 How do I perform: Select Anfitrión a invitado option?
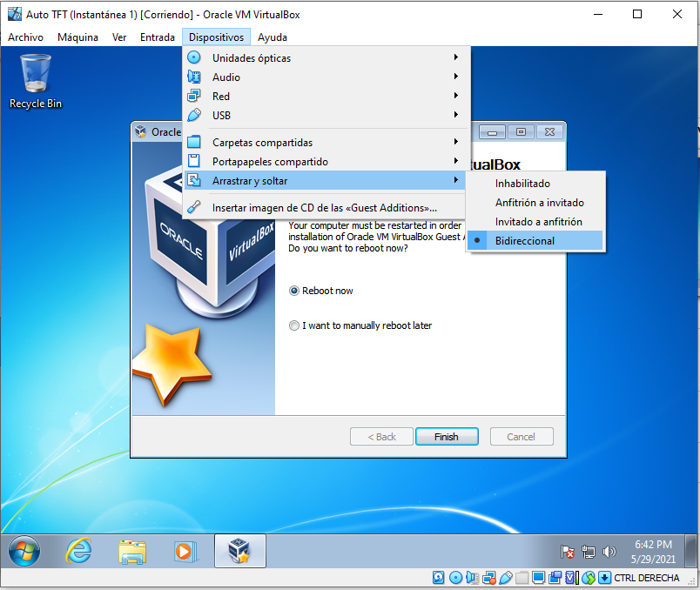click(x=539, y=203)
